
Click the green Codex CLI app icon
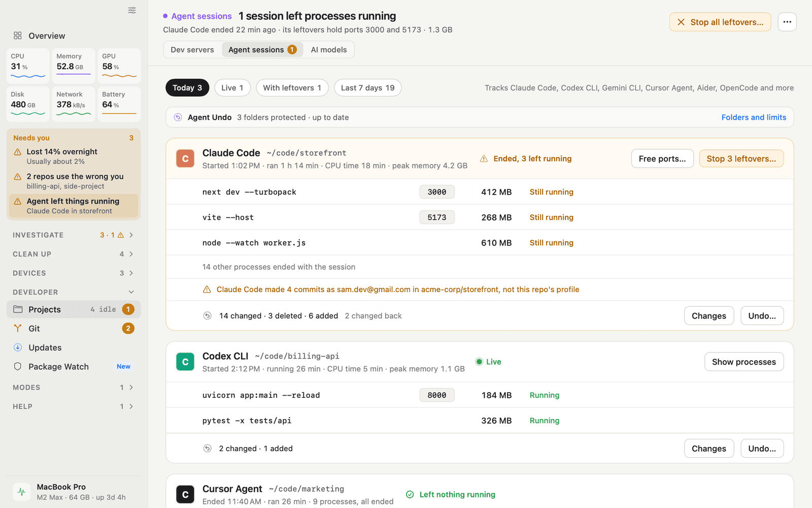point(185,362)
